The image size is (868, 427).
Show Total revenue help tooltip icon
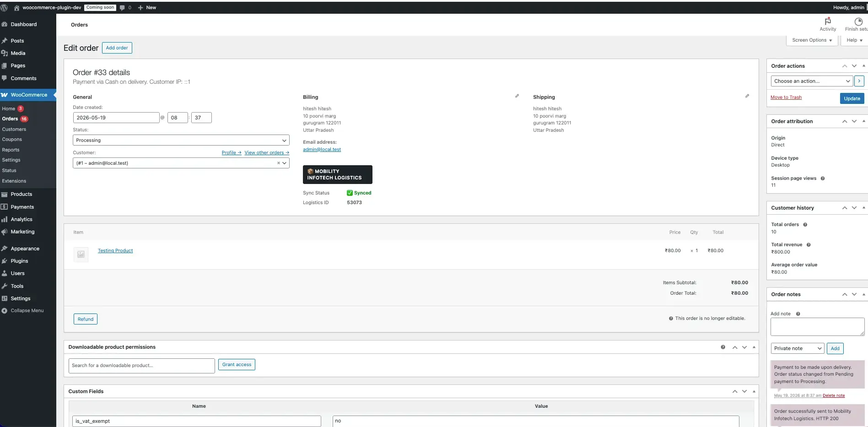tap(809, 245)
